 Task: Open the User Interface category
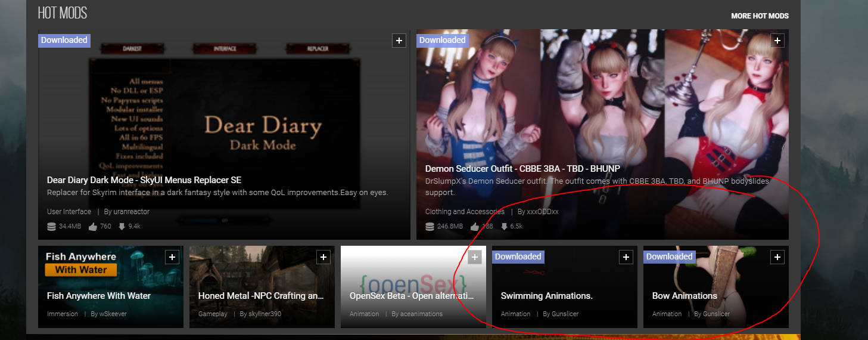tap(69, 212)
